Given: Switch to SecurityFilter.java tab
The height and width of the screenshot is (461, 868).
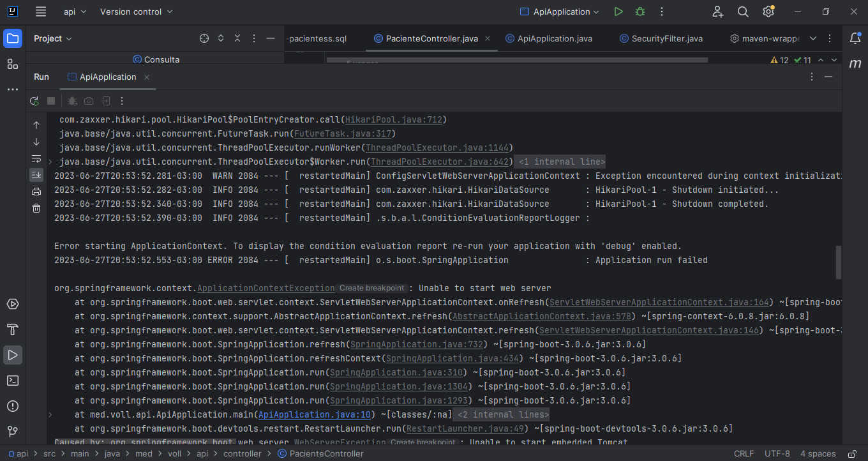Looking at the screenshot, I should point(661,38).
